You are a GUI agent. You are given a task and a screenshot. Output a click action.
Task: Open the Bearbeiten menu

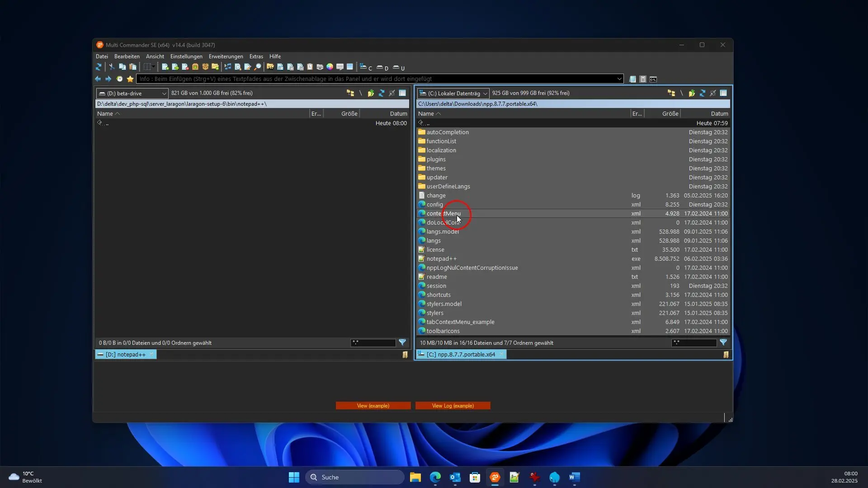pos(127,56)
